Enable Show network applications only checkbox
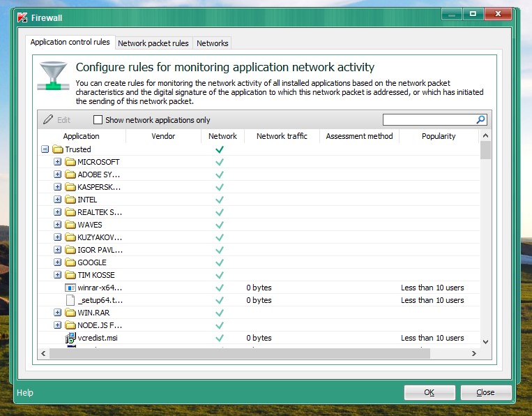532x416 pixels. (x=98, y=119)
